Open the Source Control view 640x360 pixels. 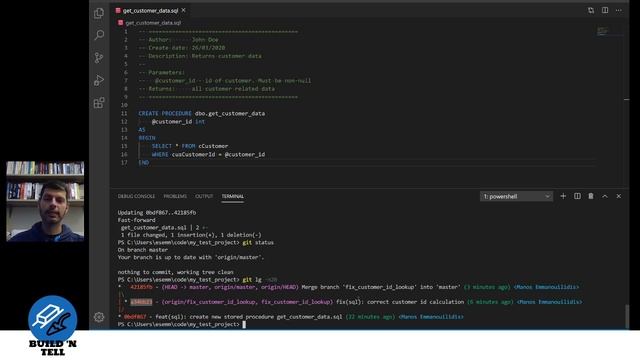pyautogui.click(x=99, y=58)
